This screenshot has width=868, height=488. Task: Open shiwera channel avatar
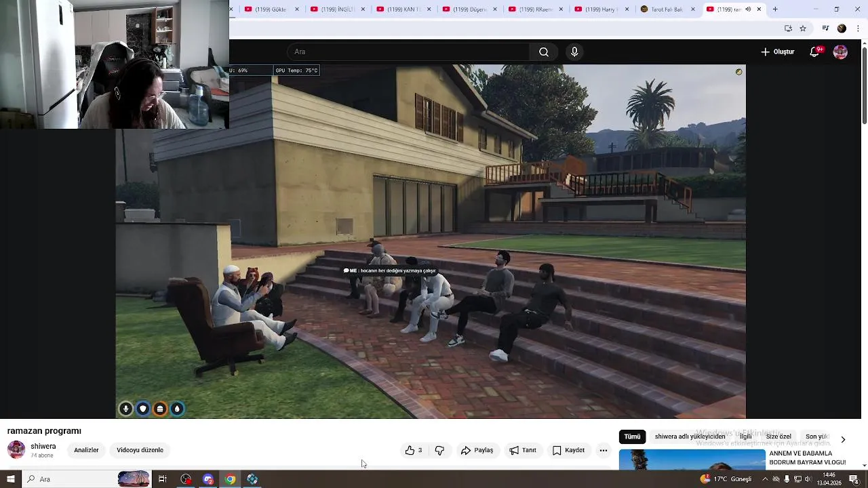pos(16,449)
